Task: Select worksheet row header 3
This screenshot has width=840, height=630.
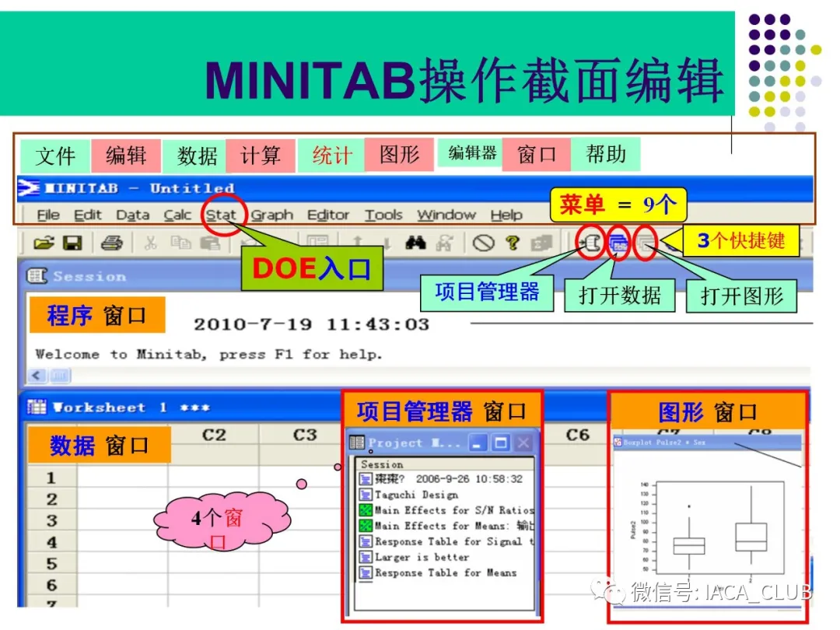Action: click(51, 520)
